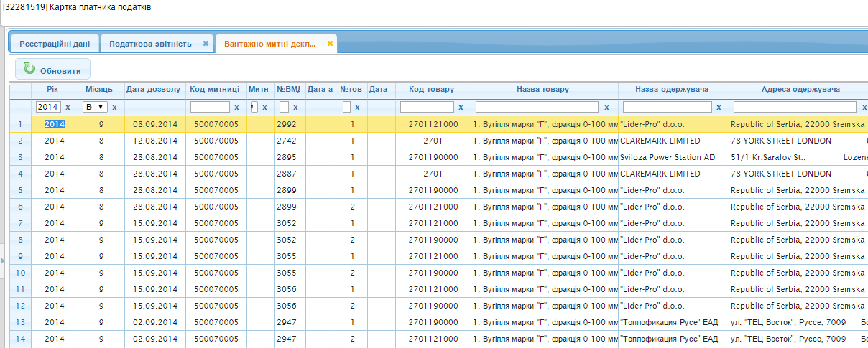Switch to the Реєстраційні дані tab
Viewport: 868px width, 348px height.
pos(55,44)
